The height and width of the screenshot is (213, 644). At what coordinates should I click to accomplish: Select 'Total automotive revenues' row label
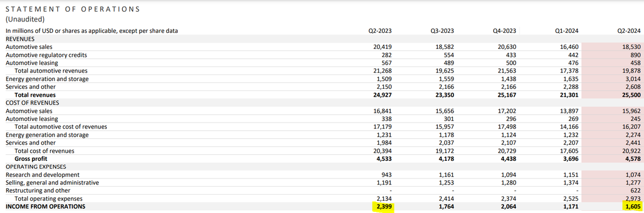[51, 71]
